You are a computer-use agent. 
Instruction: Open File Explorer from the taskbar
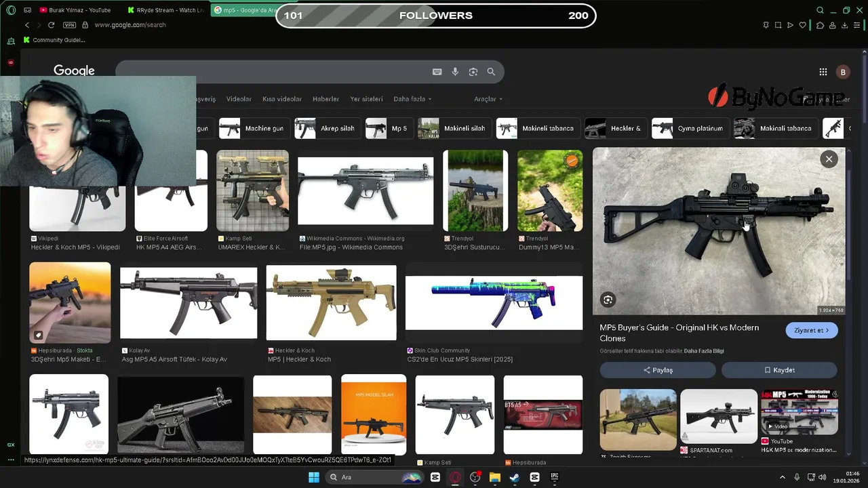point(495,477)
